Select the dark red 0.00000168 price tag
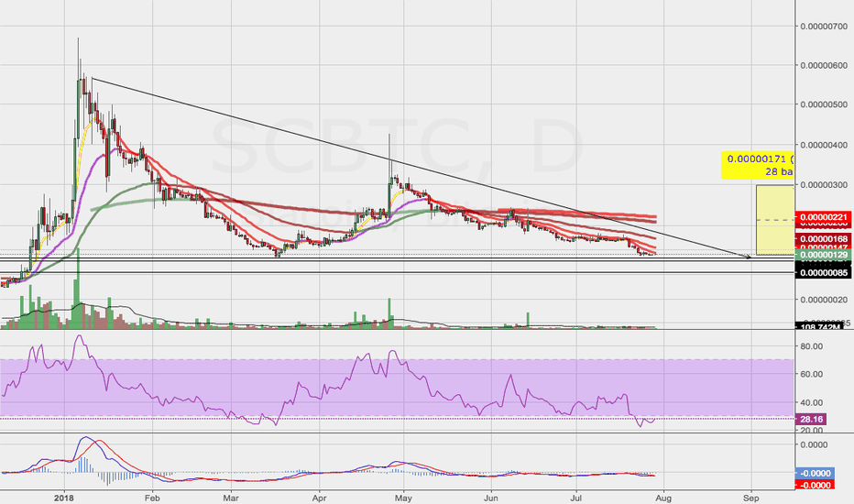The image size is (854, 504). tap(823, 238)
